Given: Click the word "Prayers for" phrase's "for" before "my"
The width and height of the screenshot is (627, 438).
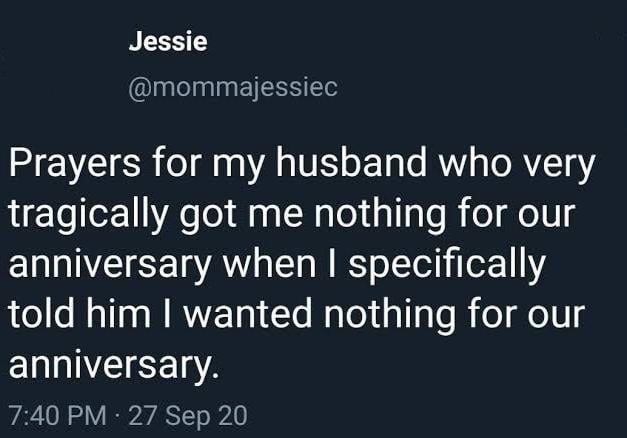Looking at the screenshot, I should (176, 162).
